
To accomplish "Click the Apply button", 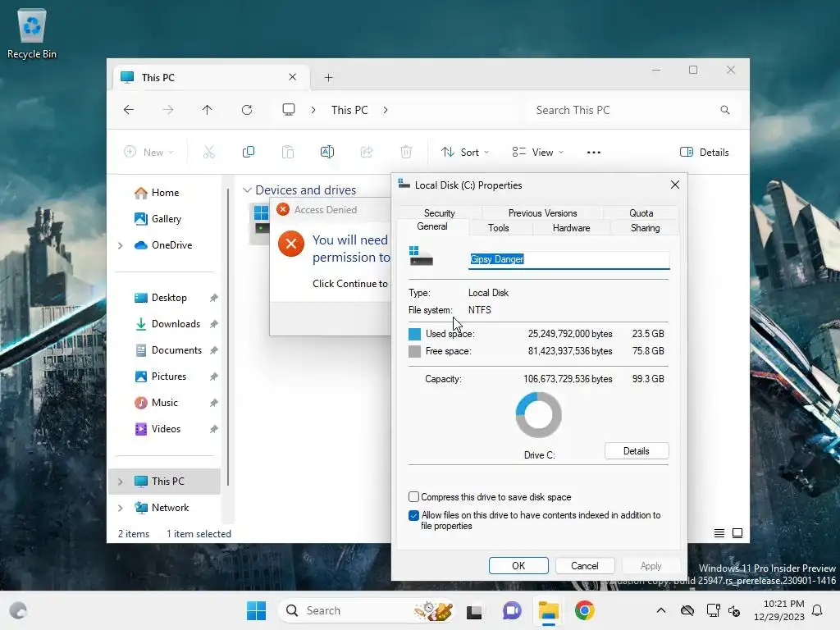I will click(651, 566).
